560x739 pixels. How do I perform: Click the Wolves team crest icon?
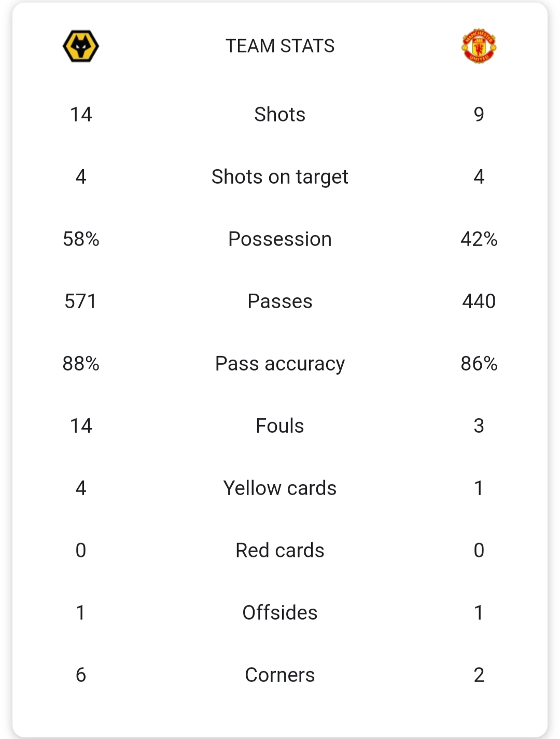tap(81, 46)
